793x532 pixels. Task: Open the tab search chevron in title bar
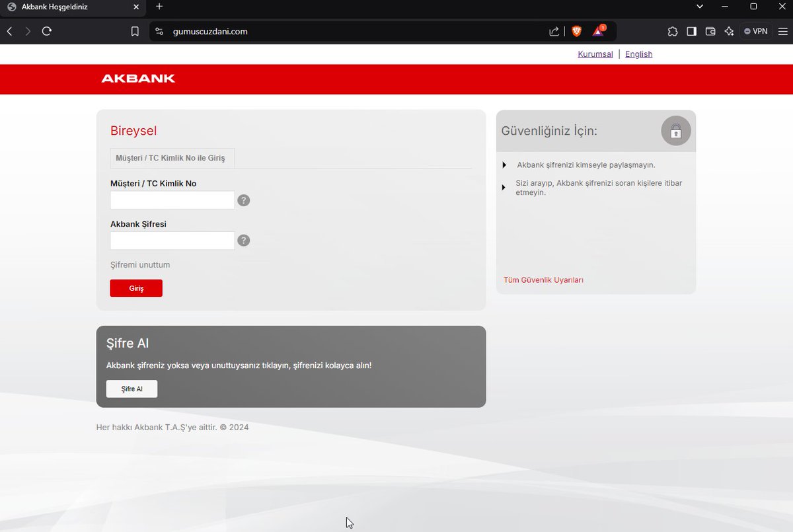point(700,7)
